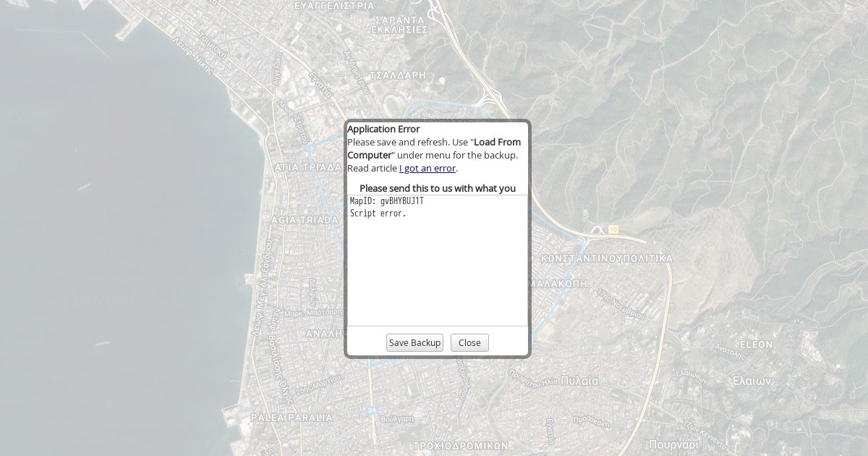This screenshot has height=456, width=868.
Task: Click the Ελαιών place label
Action: coord(752,381)
